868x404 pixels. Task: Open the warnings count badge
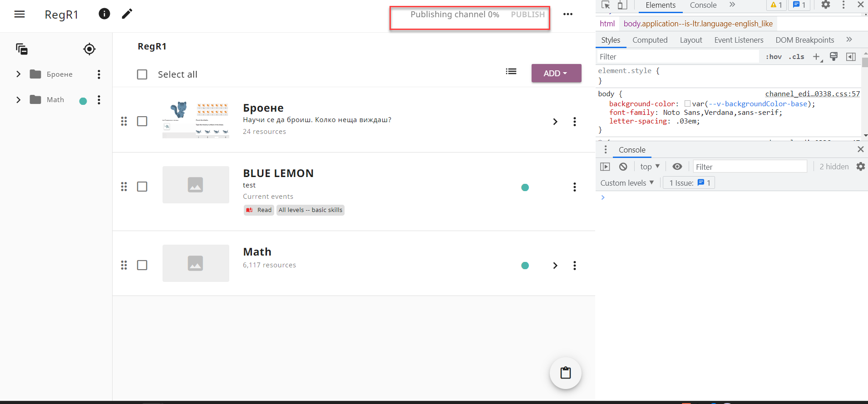(x=777, y=5)
